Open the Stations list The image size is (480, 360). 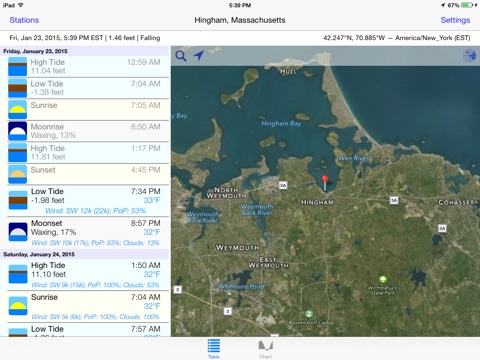click(24, 20)
